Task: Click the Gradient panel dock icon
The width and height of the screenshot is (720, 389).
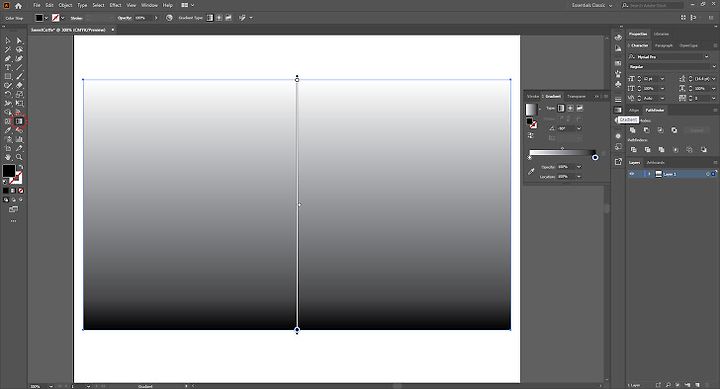Action: point(618,110)
